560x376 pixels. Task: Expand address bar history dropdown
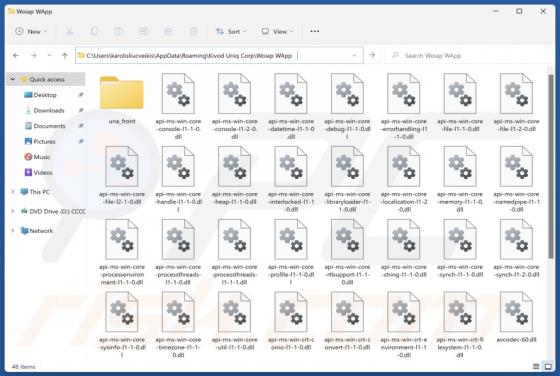[354, 55]
